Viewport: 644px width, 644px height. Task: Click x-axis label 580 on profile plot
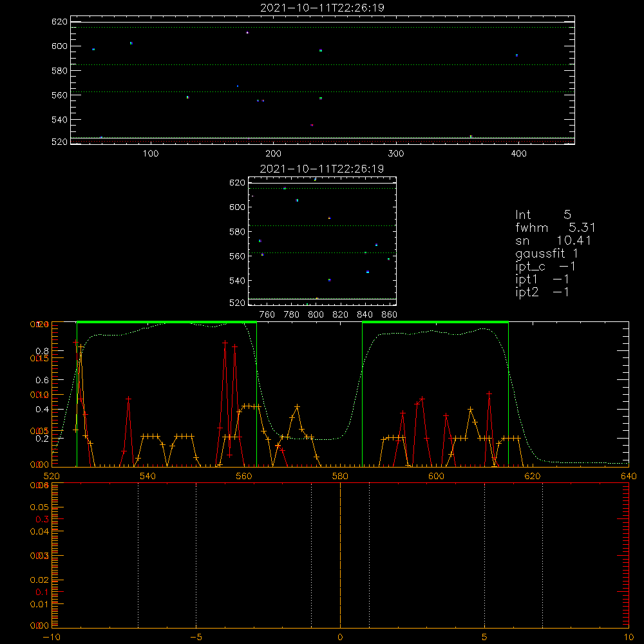(x=340, y=476)
